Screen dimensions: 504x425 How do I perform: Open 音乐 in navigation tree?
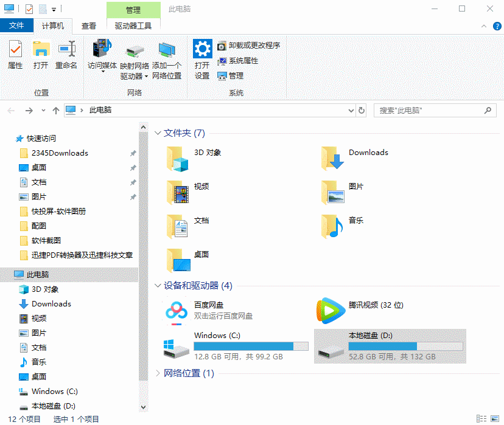point(39,362)
